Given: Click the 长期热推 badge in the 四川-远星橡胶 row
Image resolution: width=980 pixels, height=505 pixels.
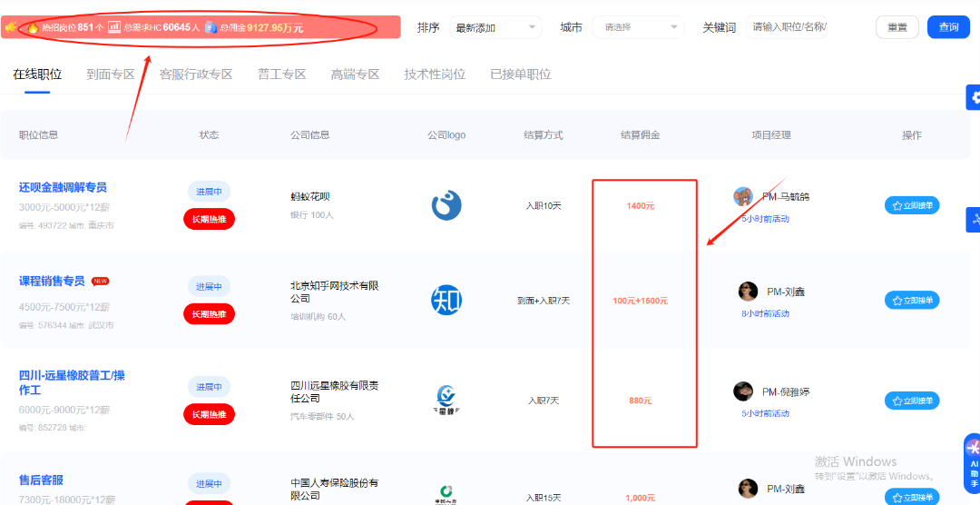Looking at the screenshot, I should [210, 414].
